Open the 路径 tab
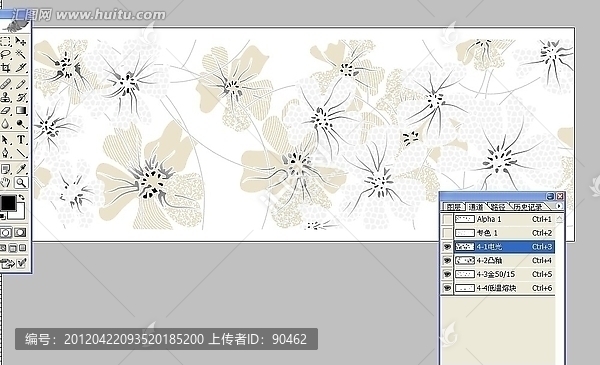The width and height of the screenshot is (600, 365). pos(498,207)
